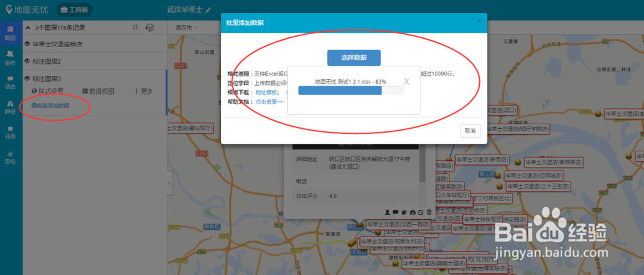Download the 地址模板 template

268,92
